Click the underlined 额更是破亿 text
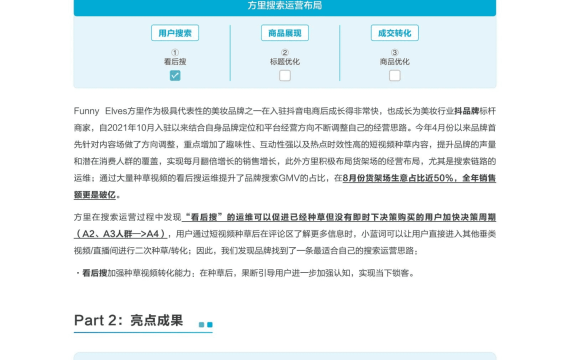This screenshot has height=360, width=570. (95, 195)
